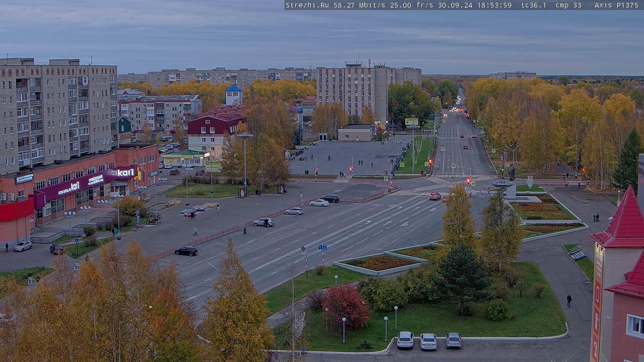Image resolution: width=644 pixels, height=362 pixels.
Task: Select the camera model text "Axis P1375"
Action: tap(616, 5)
